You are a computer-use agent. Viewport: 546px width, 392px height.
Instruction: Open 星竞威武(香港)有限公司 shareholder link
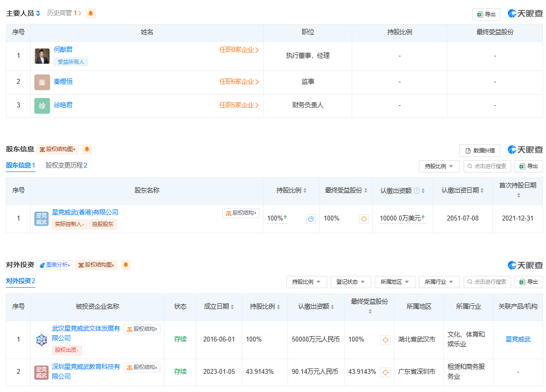pos(85,212)
